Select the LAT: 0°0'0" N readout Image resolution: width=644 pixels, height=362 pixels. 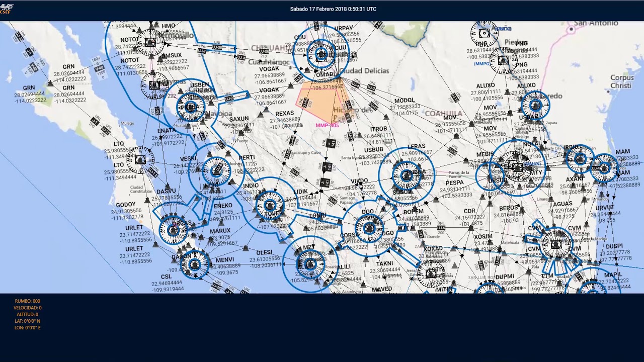point(28,321)
